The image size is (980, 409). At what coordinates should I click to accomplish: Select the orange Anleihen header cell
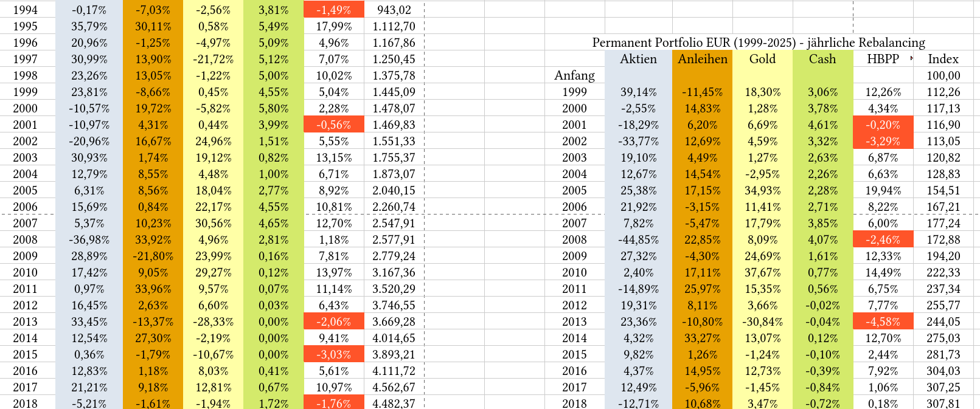[702, 59]
